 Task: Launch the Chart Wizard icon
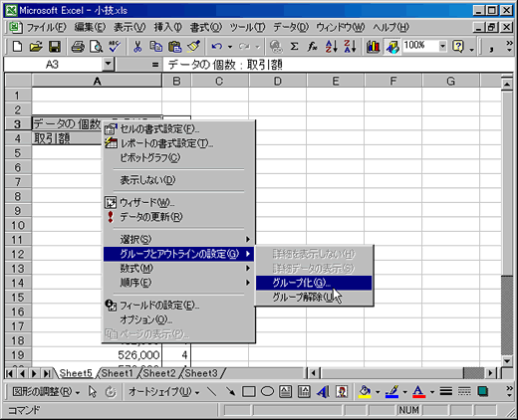point(373,47)
